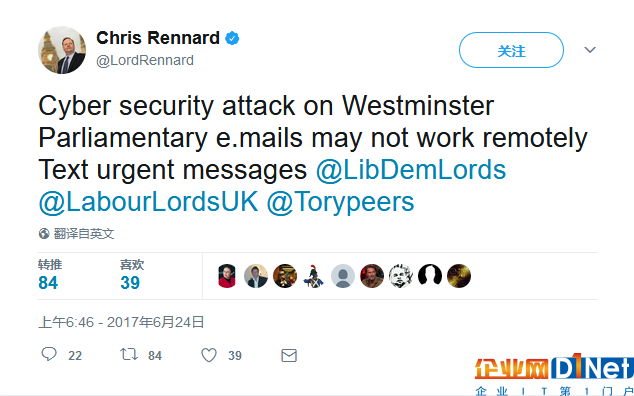Image resolution: width=634 pixels, height=396 pixels.
Task: Open the default grey silhouette liker avatar
Action: (x=343, y=276)
